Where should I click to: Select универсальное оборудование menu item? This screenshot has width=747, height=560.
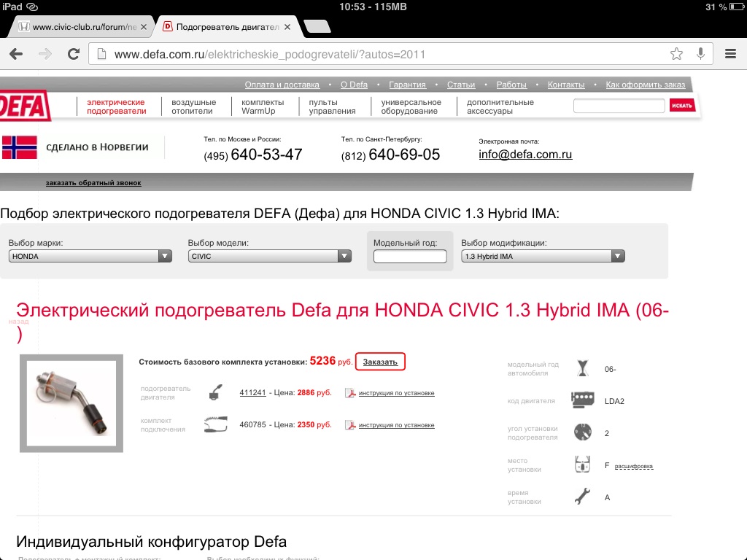(x=411, y=106)
